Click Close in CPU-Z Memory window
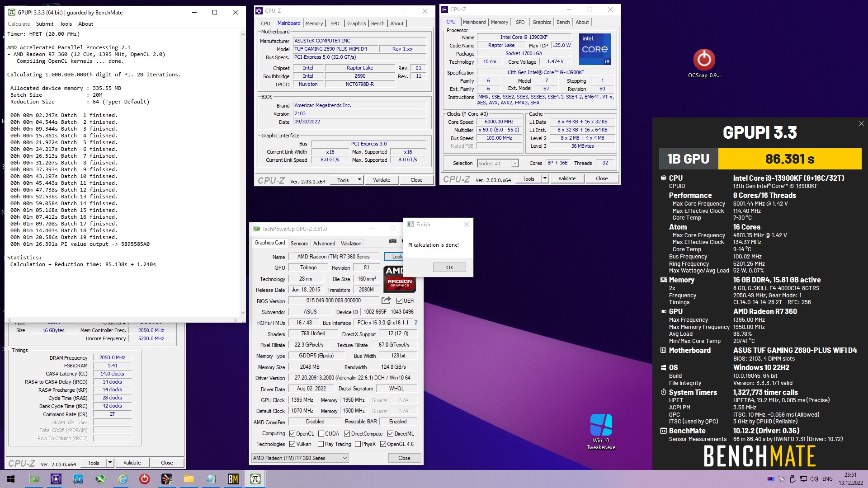The width and height of the screenshot is (868, 488). [x=167, y=463]
